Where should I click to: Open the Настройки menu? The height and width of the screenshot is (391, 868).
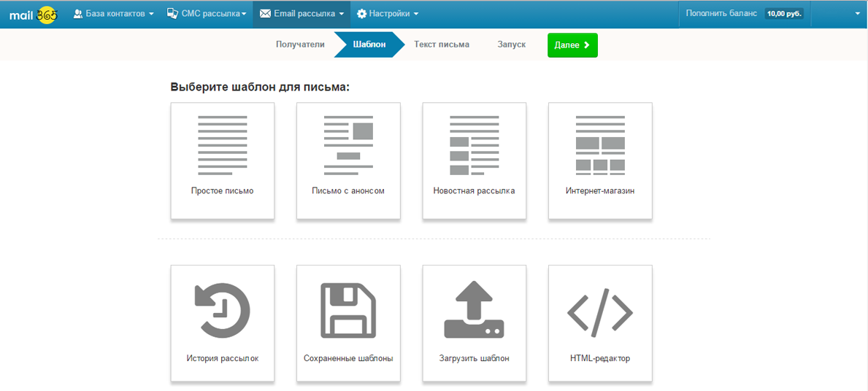388,14
